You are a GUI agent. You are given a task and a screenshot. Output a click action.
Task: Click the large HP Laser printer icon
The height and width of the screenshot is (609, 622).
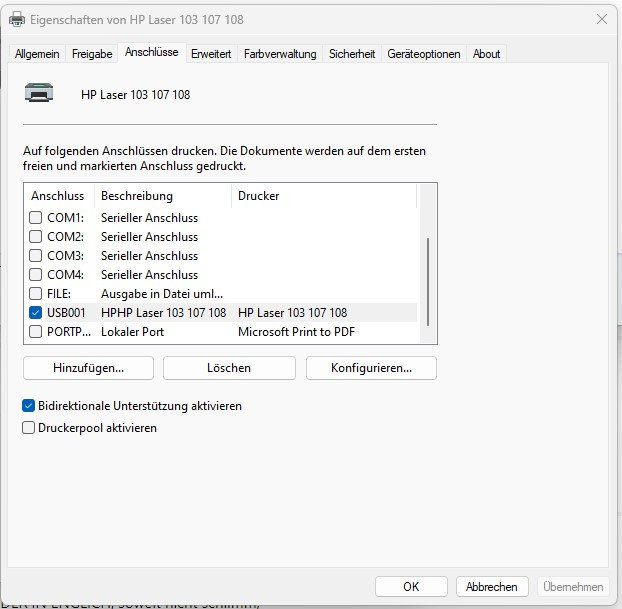click(x=39, y=92)
